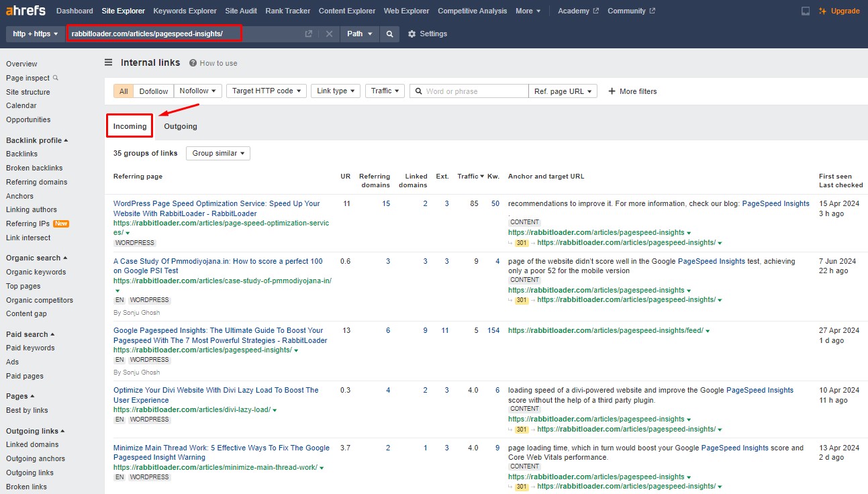Click the Upgrade button
Screen dimensions: 868x494
pos(840,11)
